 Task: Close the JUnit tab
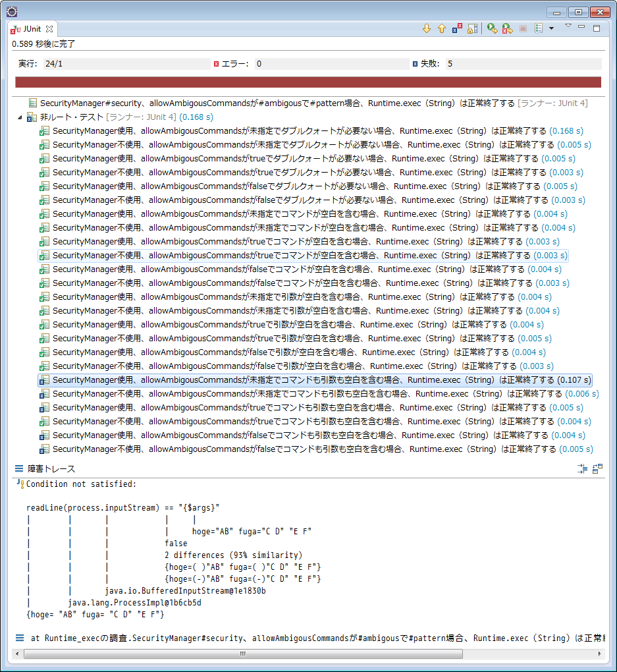click(49, 29)
